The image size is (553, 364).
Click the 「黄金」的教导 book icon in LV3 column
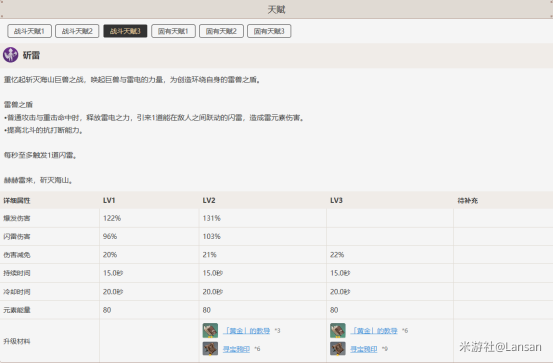click(338, 330)
